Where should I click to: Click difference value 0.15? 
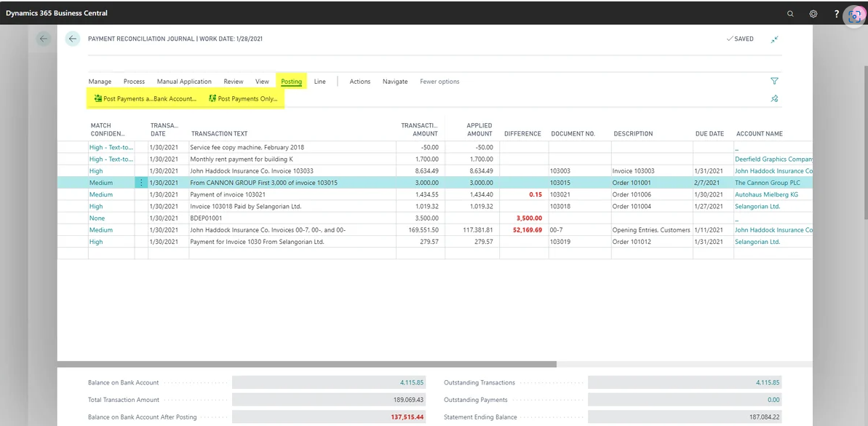[535, 194]
